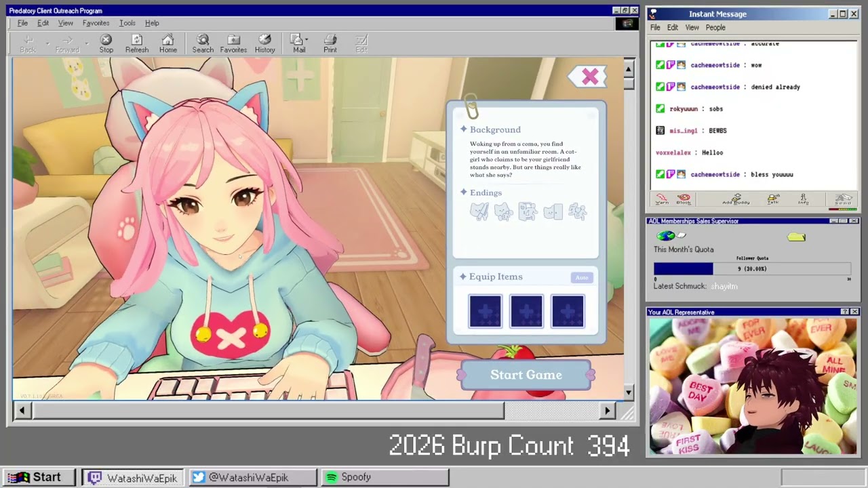Screen dimensions: 868x488
Task: Click the Spoofy taskbar item
Action: click(384, 477)
